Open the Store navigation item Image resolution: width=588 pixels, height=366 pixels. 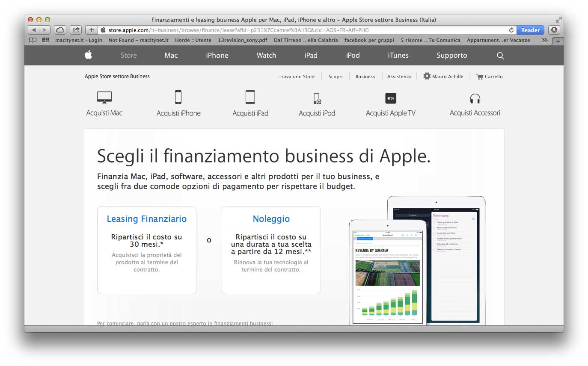tap(129, 55)
